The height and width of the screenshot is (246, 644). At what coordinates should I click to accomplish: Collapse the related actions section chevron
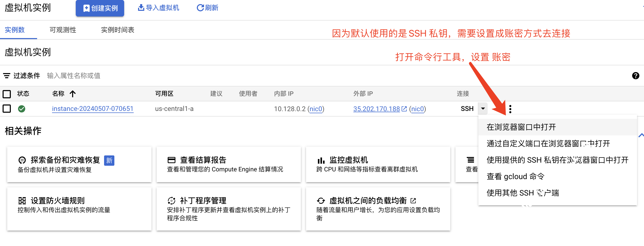[x=641, y=135]
